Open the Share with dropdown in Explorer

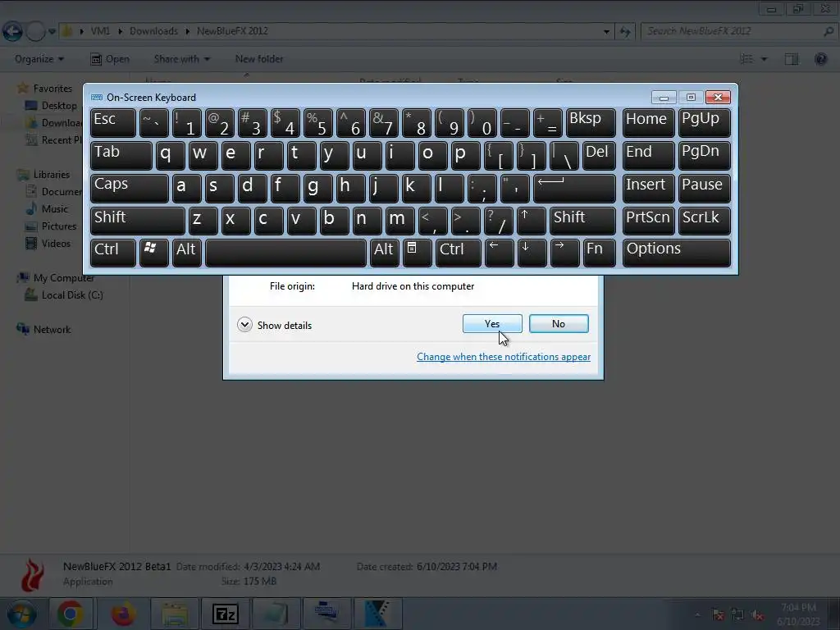pos(181,59)
